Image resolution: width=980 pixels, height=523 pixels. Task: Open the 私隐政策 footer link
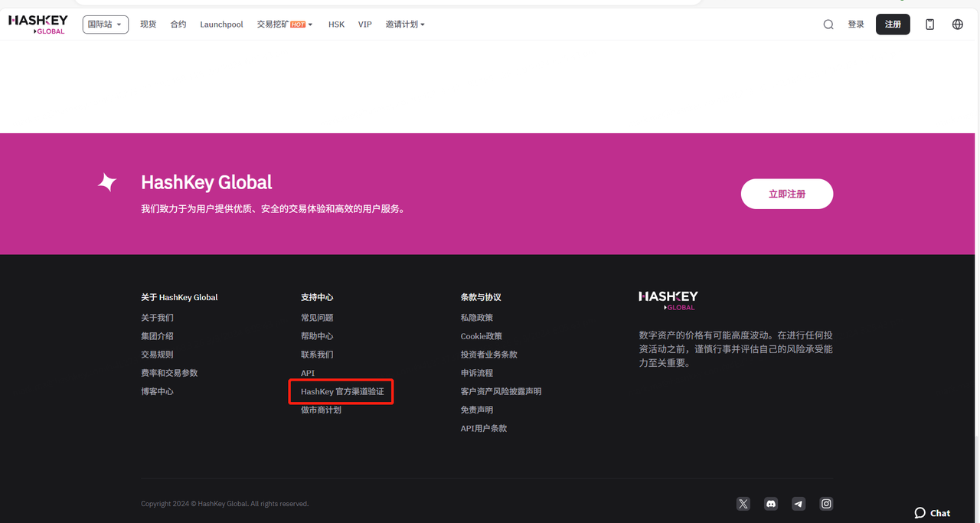click(477, 318)
